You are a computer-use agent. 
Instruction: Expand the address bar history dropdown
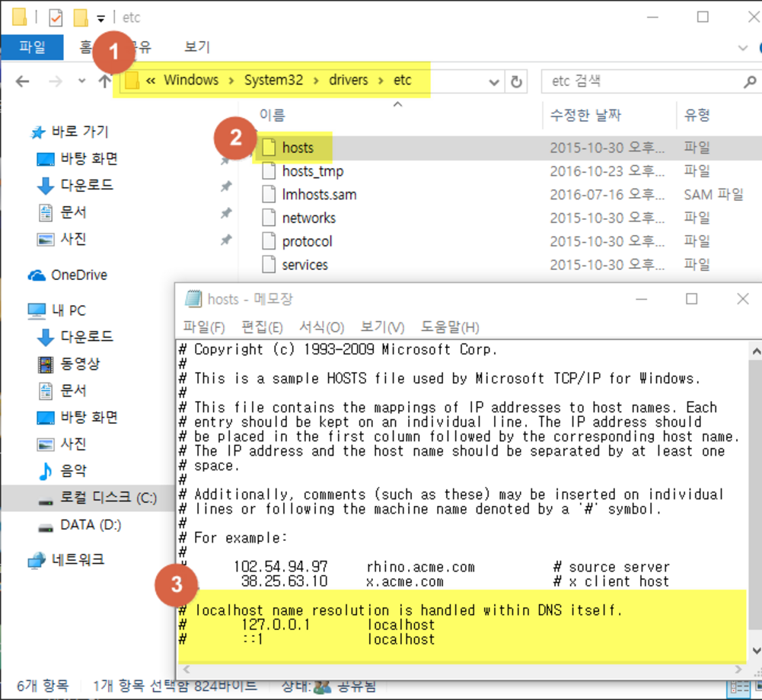494,81
